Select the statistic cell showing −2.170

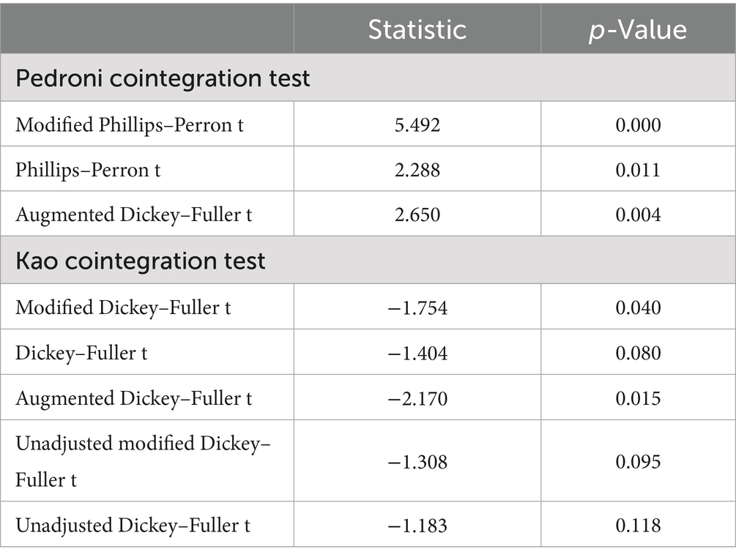click(417, 397)
